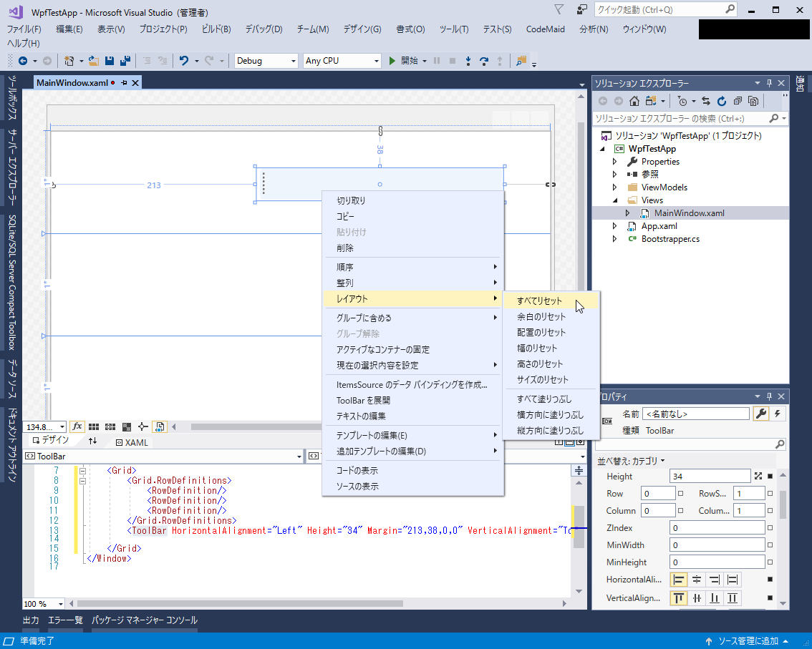
Task: Click the Height set-to-auto icon
Action: click(x=758, y=476)
